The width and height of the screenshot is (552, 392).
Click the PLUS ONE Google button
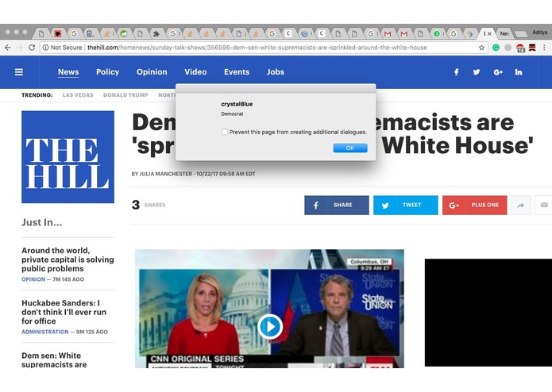tap(474, 205)
